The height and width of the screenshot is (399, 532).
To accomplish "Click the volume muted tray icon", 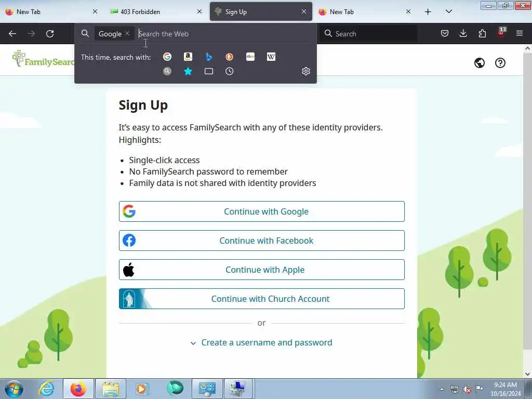I will 467,390.
